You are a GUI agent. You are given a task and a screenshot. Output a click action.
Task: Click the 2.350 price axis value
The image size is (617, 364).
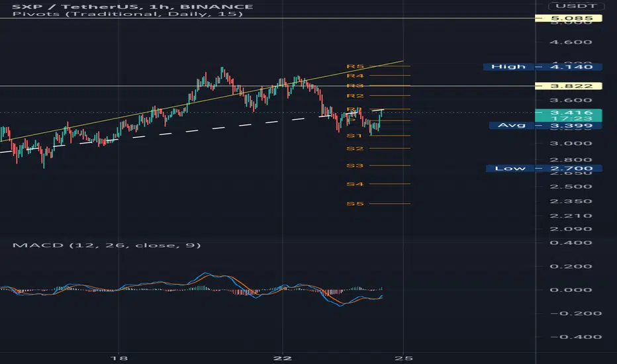click(x=571, y=201)
